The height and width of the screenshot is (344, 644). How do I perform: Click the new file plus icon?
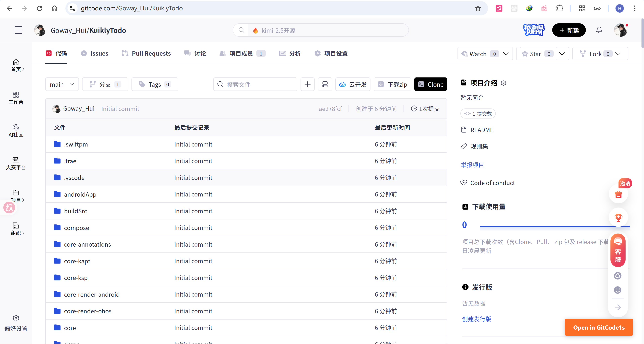(307, 84)
